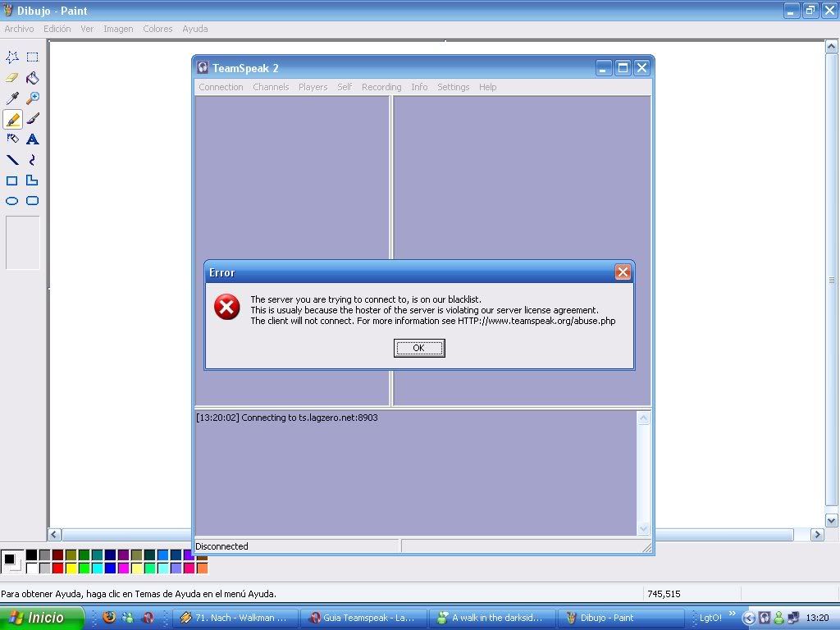The width and height of the screenshot is (840, 630).
Task: Click the green Messenger buddy tray icon
Action: click(778, 618)
